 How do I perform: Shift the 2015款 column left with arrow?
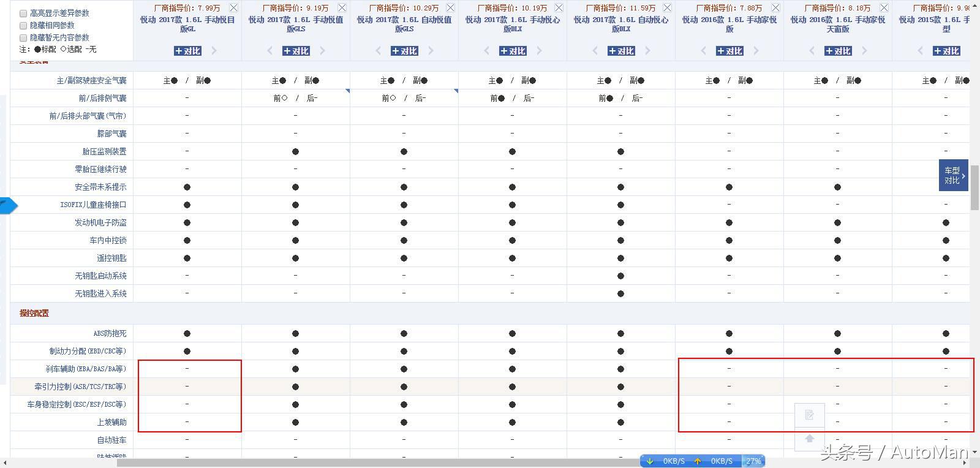click(920, 51)
